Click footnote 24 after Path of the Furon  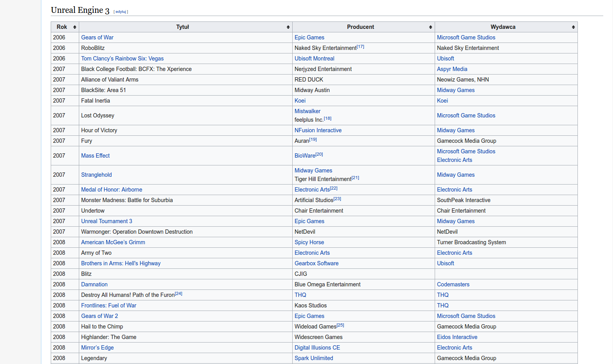coord(179,293)
